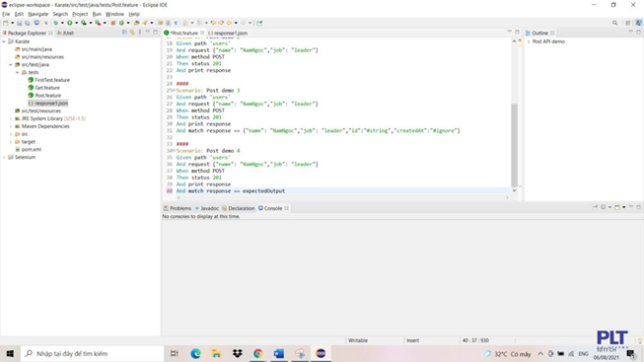Click the New Java Class icon

point(121,23)
